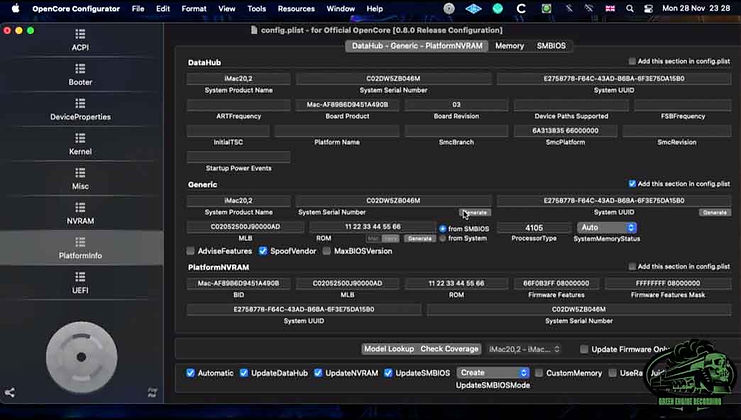Screen dimensions: 741x420
Task: Select the PlatformInfo sidebar section
Action: click(80, 248)
